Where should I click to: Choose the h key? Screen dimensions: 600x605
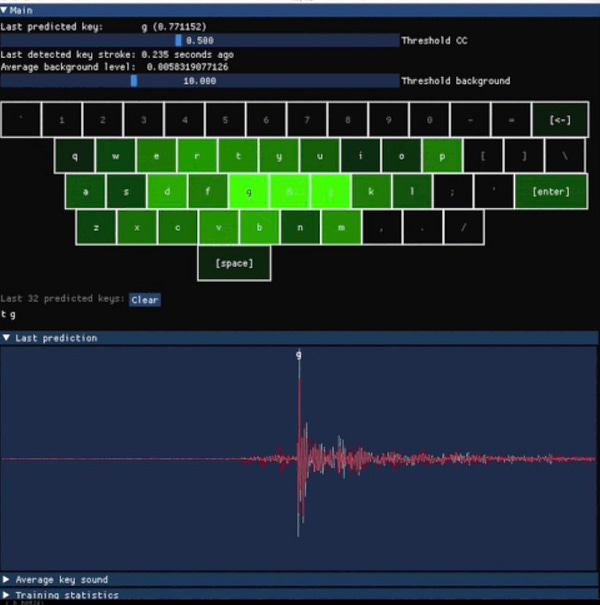[x=290, y=191]
